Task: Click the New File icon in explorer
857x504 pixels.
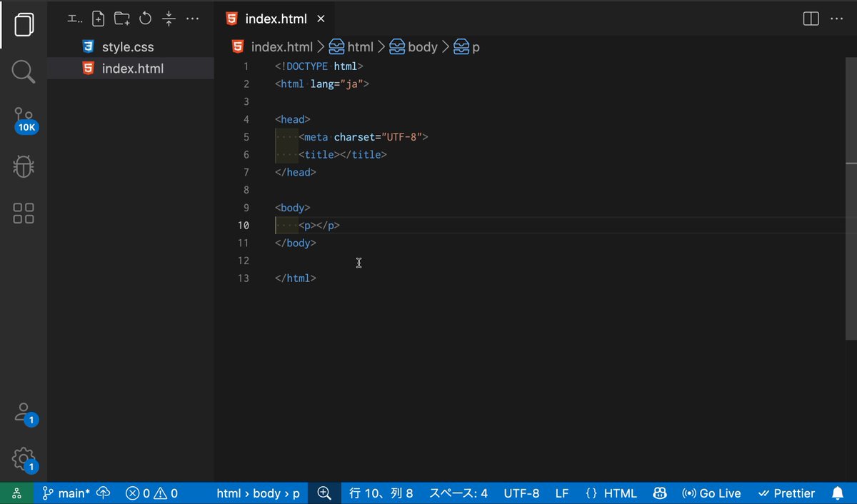Action: (99, 19)
